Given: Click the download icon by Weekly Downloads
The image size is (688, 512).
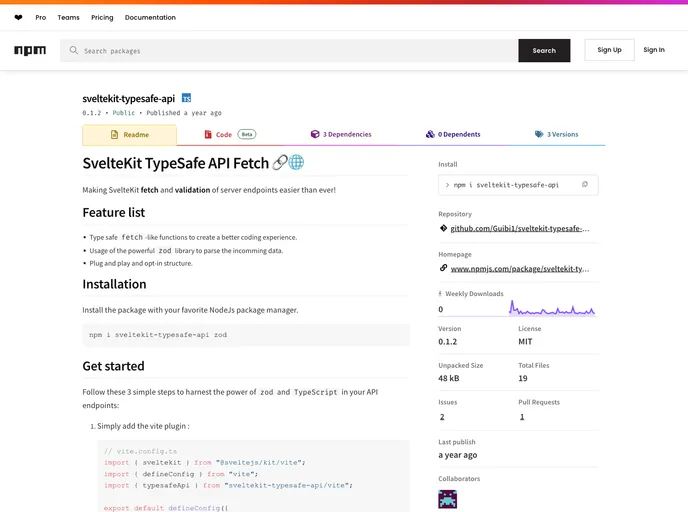Looking at the screenshot, I should [440, 294].
